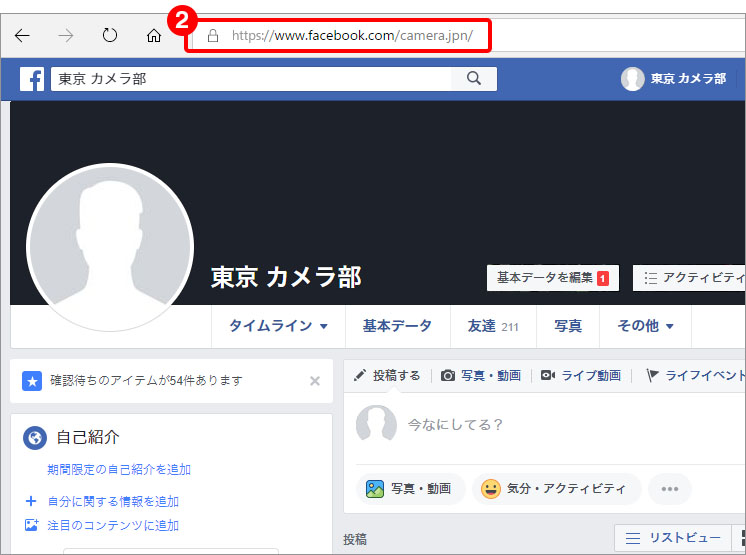
Task: Click the small avatar in the post composer
Action: point(376,423)
